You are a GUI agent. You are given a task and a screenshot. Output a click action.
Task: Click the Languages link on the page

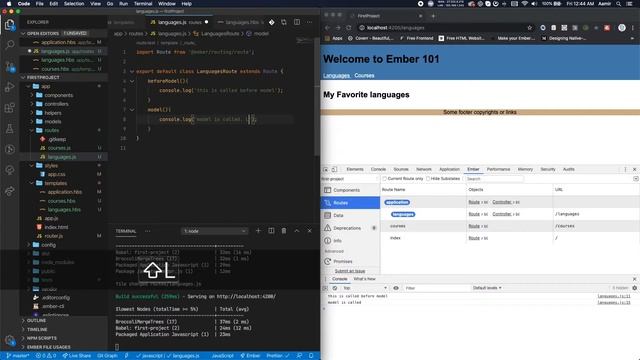[336, 76]
